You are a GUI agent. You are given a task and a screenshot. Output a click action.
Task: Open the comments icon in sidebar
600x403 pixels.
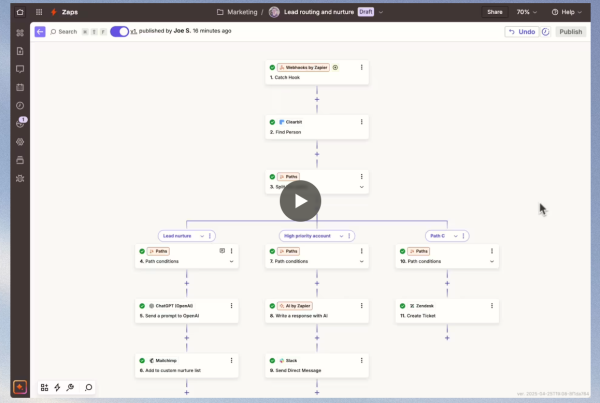(x=20, y=69)
